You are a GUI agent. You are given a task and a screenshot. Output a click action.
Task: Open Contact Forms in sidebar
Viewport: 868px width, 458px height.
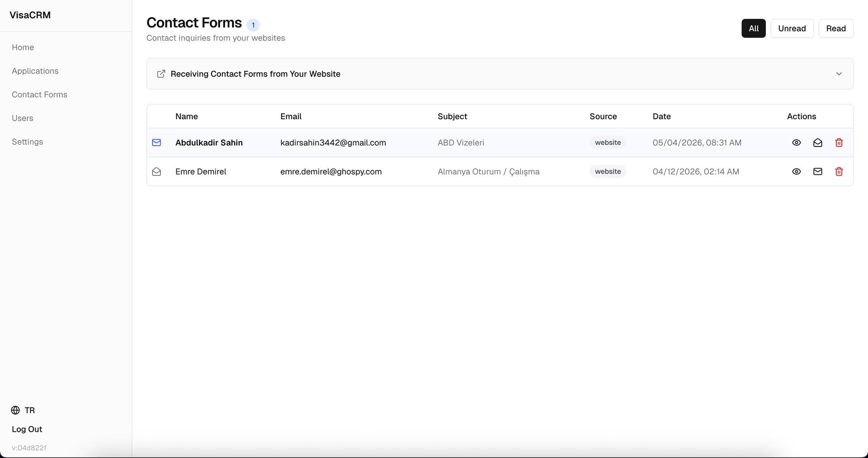click(x=39, y=94)
